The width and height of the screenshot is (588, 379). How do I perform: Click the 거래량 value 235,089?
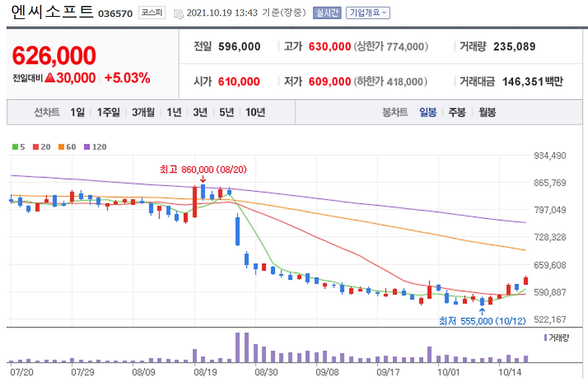tap(514, 46)
